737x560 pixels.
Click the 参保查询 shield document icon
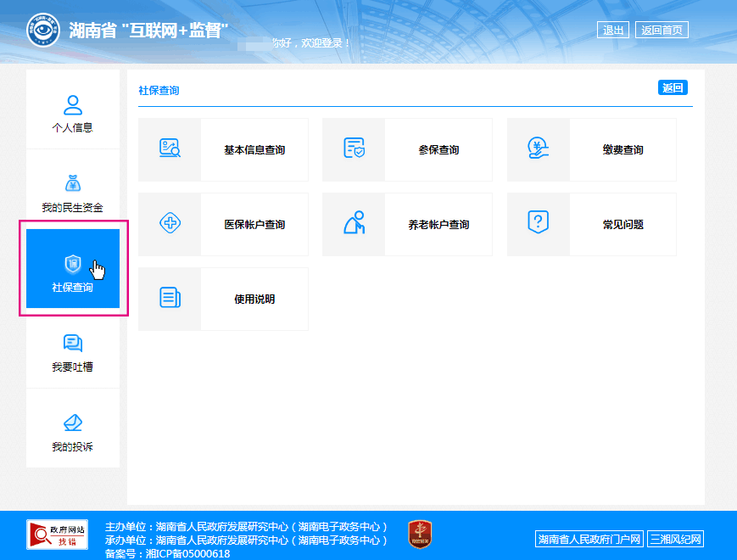click(x=354, y=149)
